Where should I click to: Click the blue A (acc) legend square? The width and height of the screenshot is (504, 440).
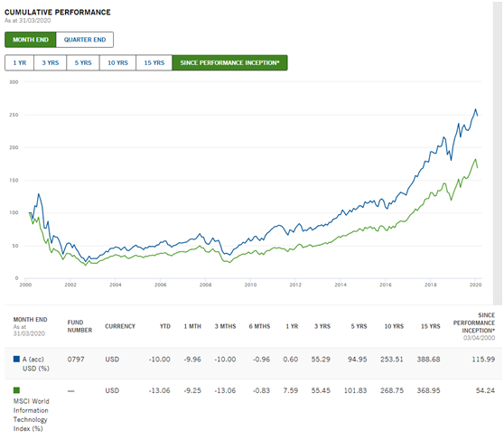(x=16, y=359)
